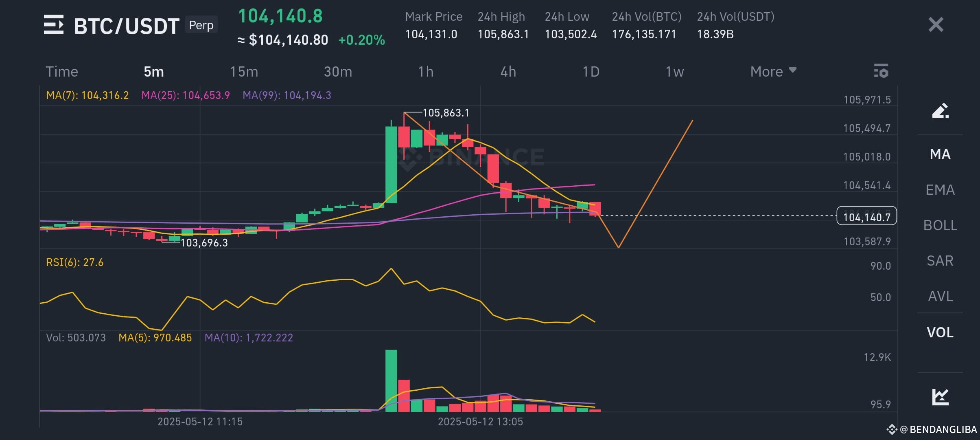Click the current price tag 104,140.7

[x=866, y=216]
